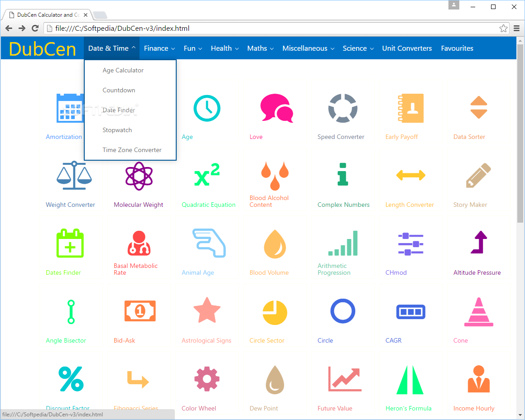Click the Speed Converter ring icon

click(x=343, y=108)
